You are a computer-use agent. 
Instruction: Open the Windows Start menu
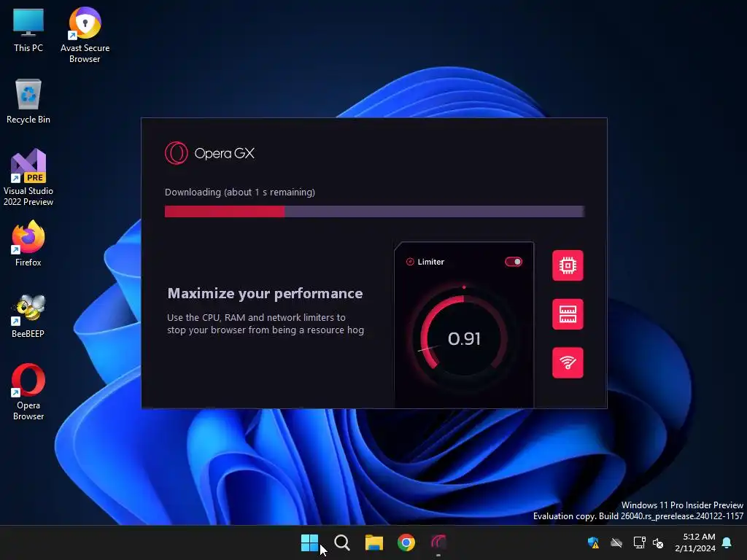(309, 542)
